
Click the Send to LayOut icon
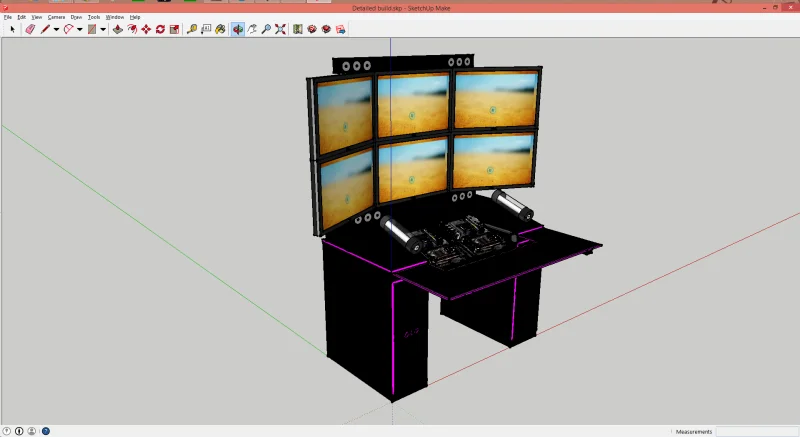pos(340,30)
